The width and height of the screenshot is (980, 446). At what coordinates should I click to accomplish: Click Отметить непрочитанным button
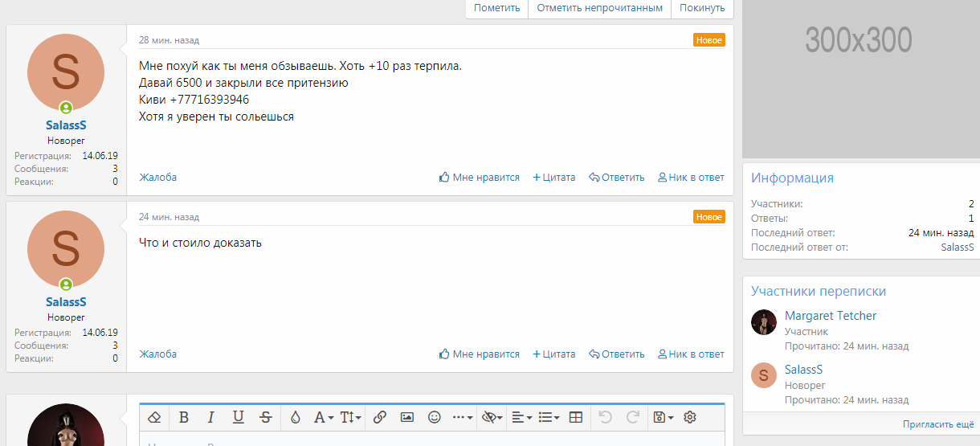(600, 8)
